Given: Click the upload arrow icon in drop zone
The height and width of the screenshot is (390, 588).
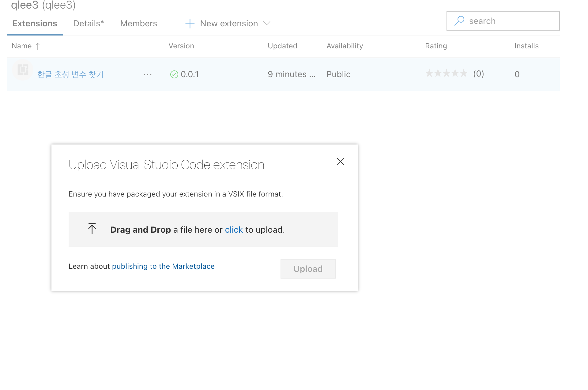Looking at the screenshot, I should 92,229.
